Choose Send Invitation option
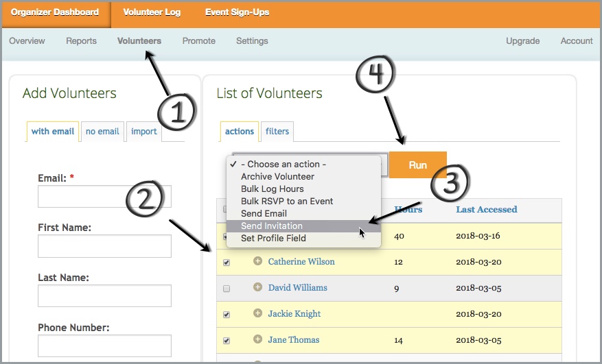602x364 pixels. (303, 226)
